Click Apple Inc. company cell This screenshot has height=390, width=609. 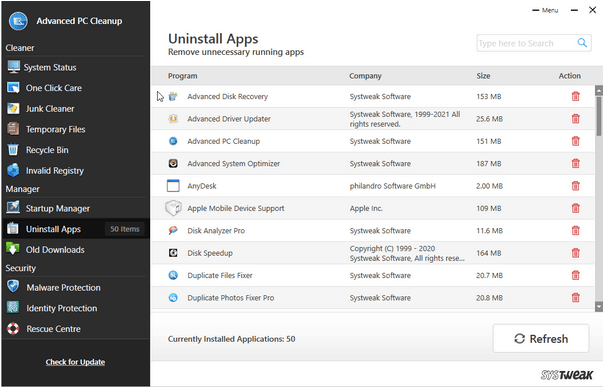pyautogui.click(x=366, y=209)
